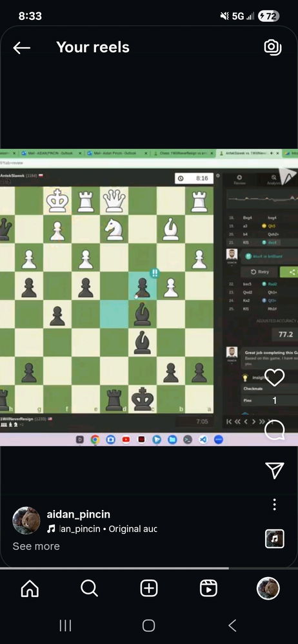
Task: Tap the Android recent apps button
Action: pyautogui.click(x=65, y=625)
